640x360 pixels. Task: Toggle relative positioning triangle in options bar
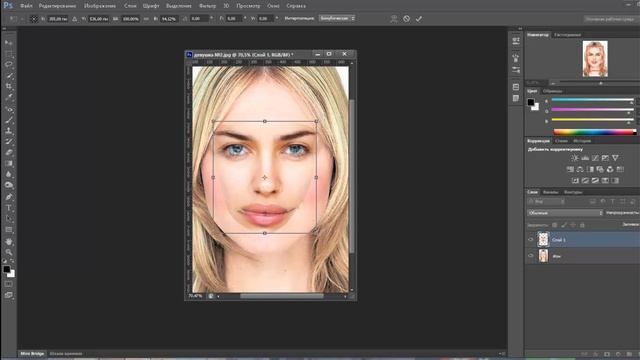(x=74, y=19)
